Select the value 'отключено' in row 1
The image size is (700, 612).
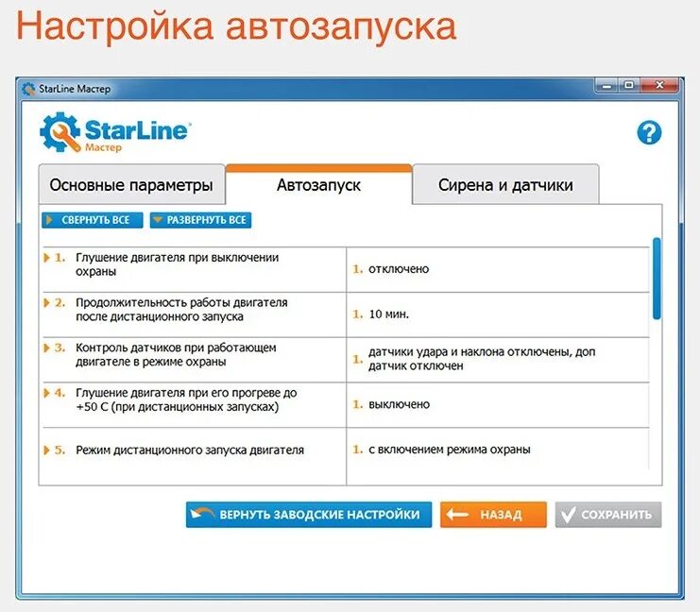(399, 269)
